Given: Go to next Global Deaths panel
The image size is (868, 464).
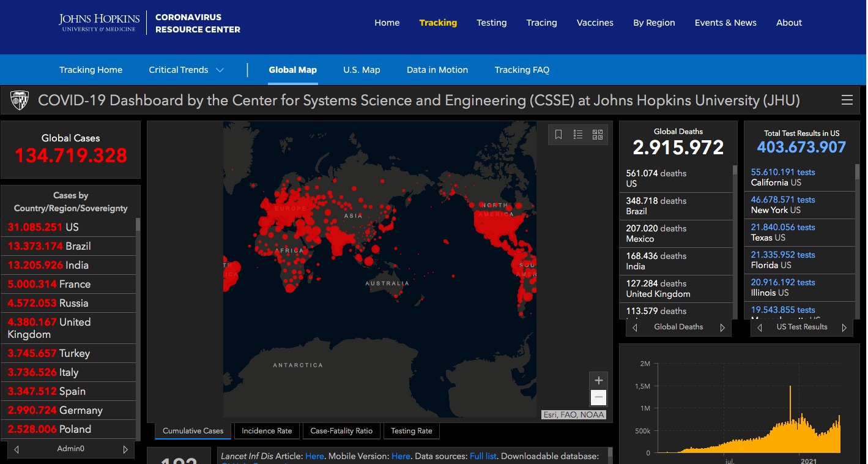Looking at the screenshot, I should pos(722,327).
